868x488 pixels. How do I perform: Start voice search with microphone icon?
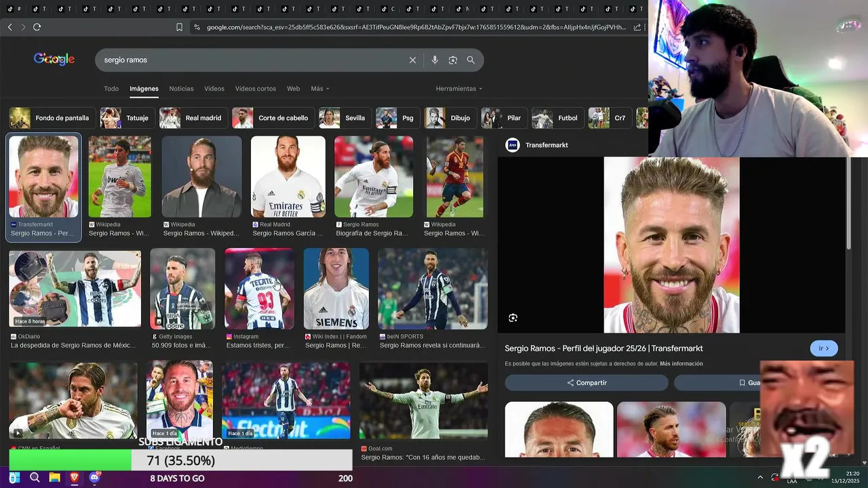click(x=435, y=60)
